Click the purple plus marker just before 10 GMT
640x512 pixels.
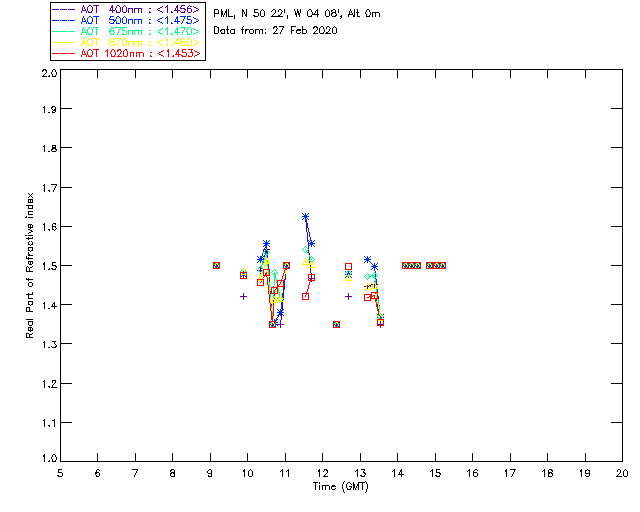243,296
